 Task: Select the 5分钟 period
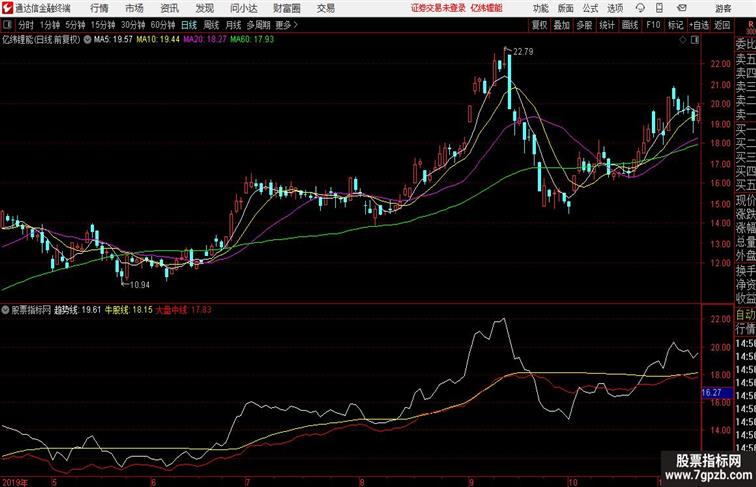pos(75,25)
